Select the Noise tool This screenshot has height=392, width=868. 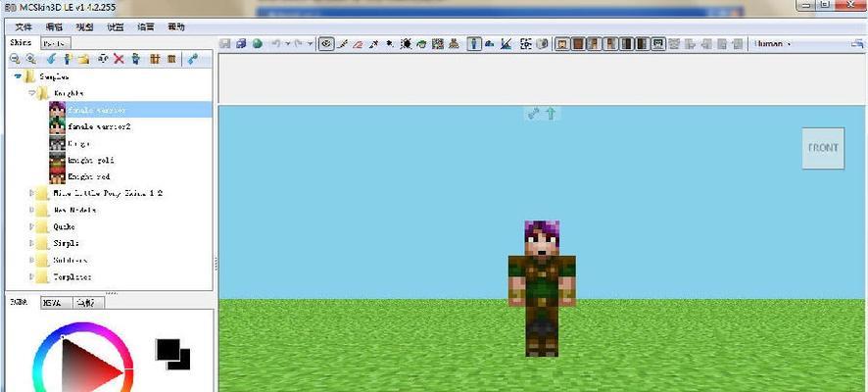(x=438, y=44)
